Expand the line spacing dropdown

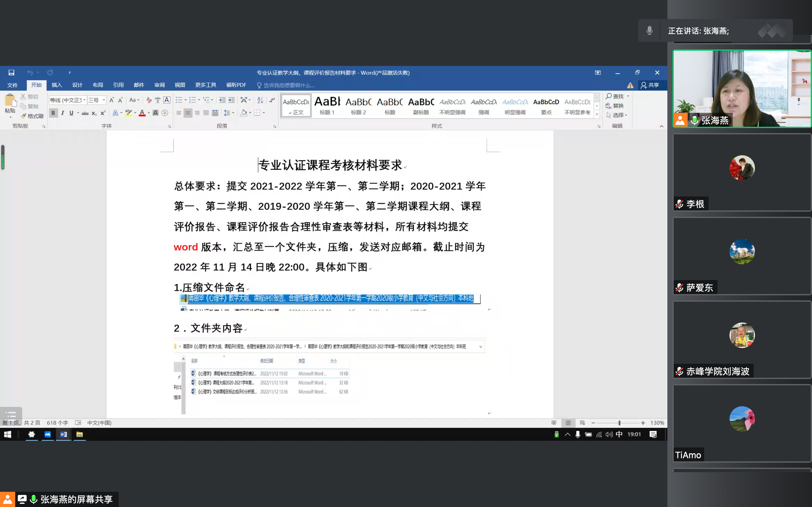pyautogui.click(x=233, y=113)
